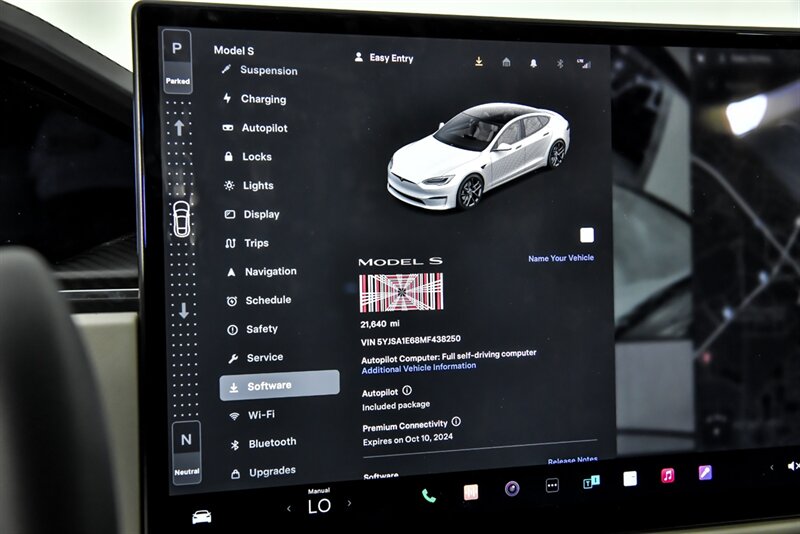Screen dimensions: 800x534
Task: Open the notifications bell icon
Action: tap(533, 63)
